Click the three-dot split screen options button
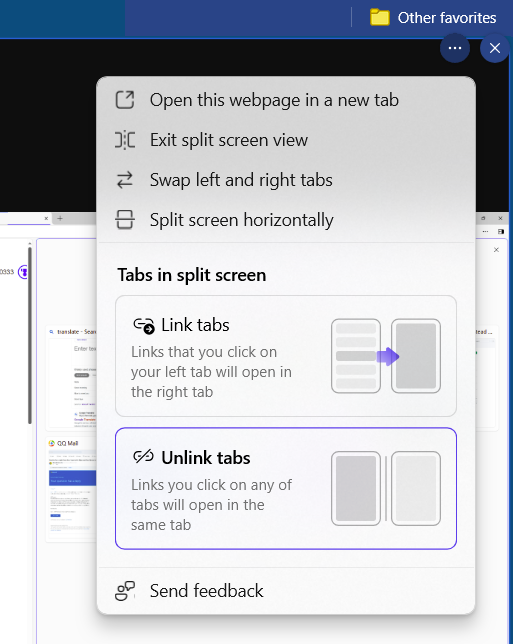Viewport: 513px width, 644px height. pos(455,48)
